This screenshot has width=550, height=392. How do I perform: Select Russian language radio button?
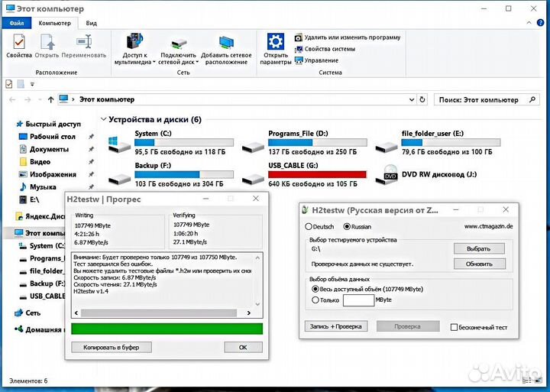(347, 227)
